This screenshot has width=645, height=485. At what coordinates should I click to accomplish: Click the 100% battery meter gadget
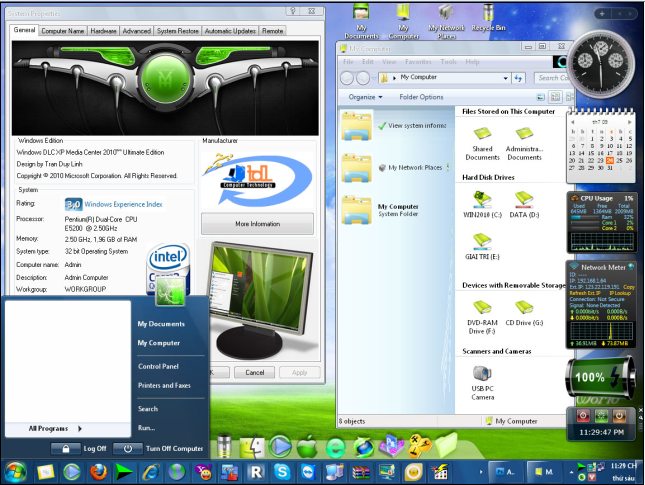[x=599, y=376]
